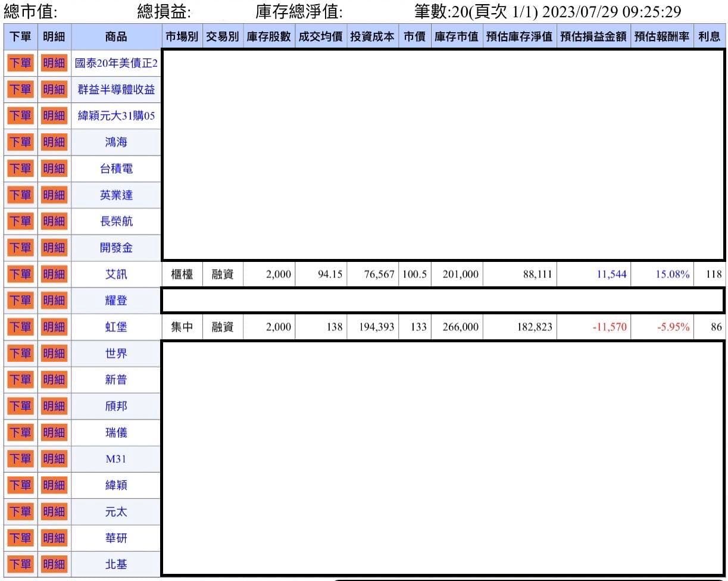
Task: Open the 鴻海 stock link
Action: coord(116,142)
